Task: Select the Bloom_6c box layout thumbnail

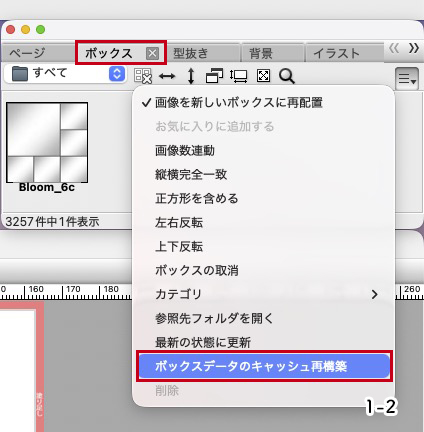Action: 47,142
